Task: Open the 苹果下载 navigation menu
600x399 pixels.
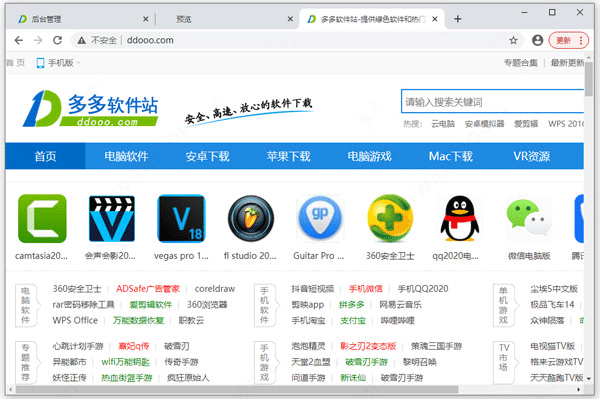Action: point(289,156)
